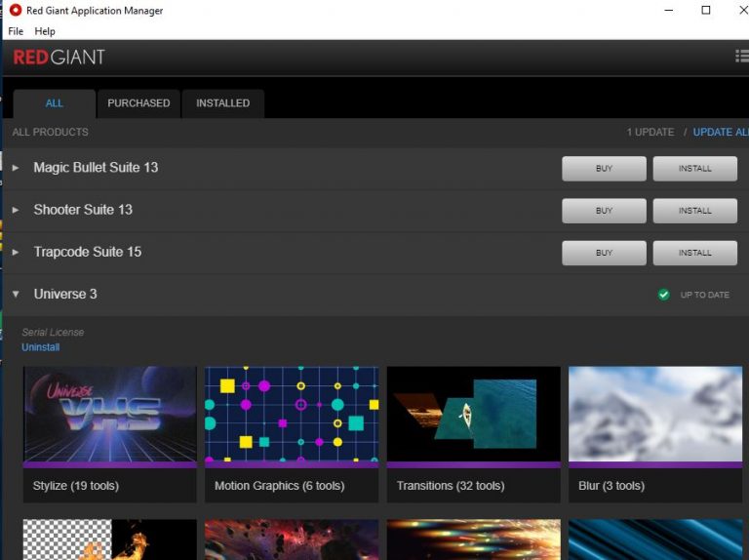The image size is (749, 560).
Task: Click the Shooter Suite 13 title
Action: point(83,210)
